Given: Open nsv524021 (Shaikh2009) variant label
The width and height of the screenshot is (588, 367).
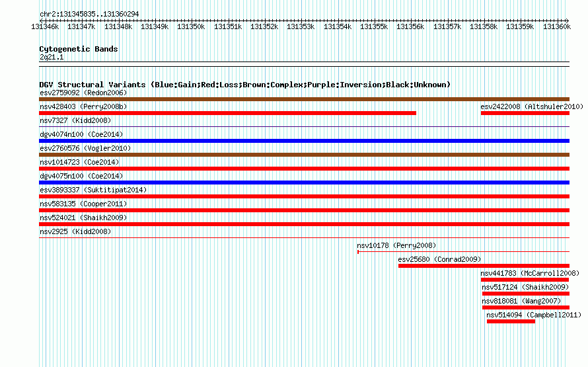Looking at the screenshot, I should [83, 218].
